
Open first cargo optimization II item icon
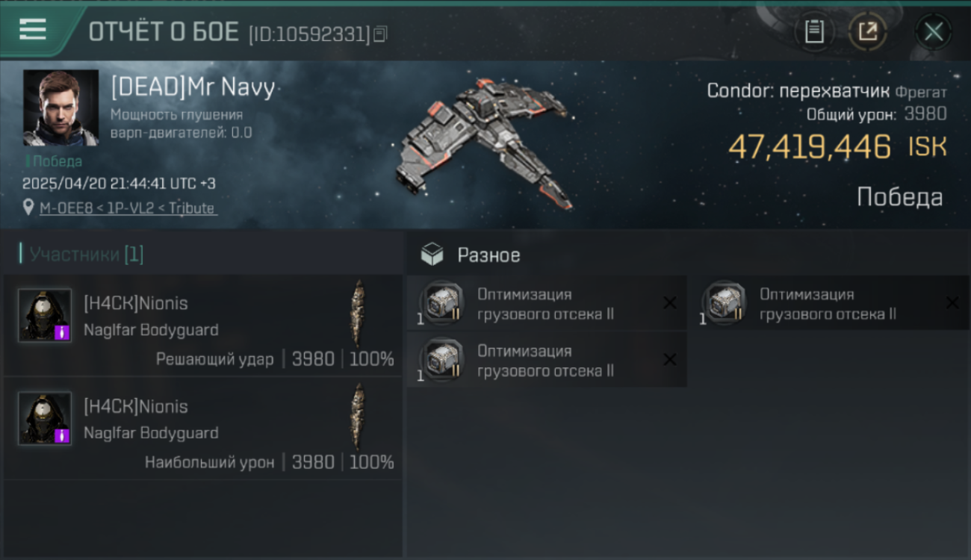[x=442, y=303]
